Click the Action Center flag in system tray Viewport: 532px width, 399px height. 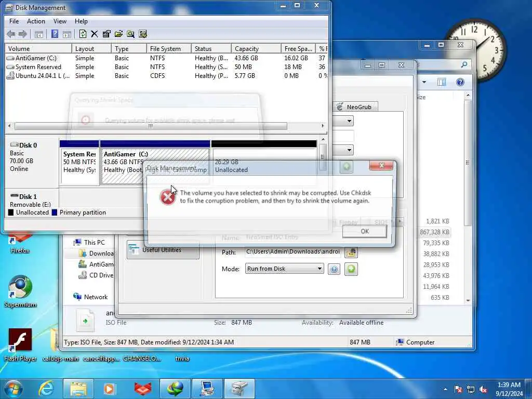[458, 390]
